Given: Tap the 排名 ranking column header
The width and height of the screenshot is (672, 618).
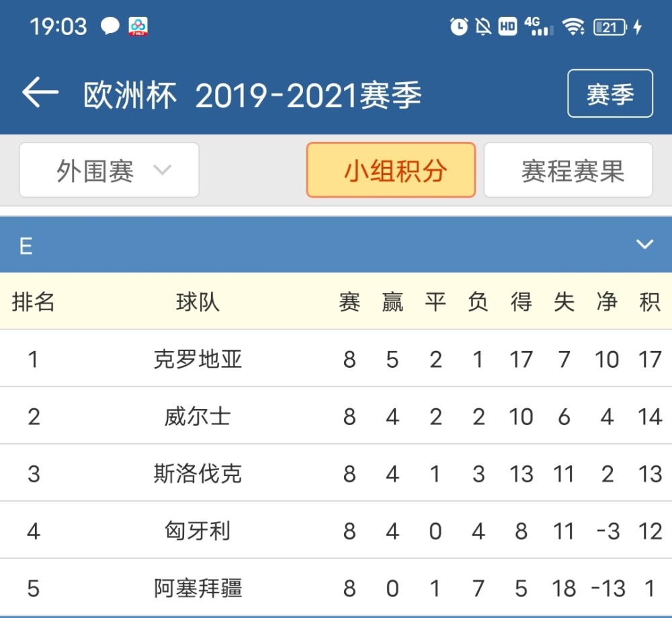Looking at the screenshot, I should pos(33,303).
